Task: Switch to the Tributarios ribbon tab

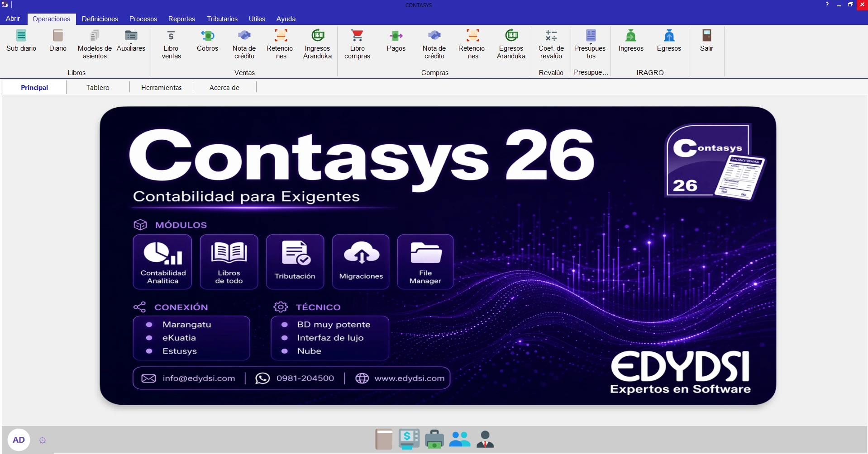Action: pos(222,19)
